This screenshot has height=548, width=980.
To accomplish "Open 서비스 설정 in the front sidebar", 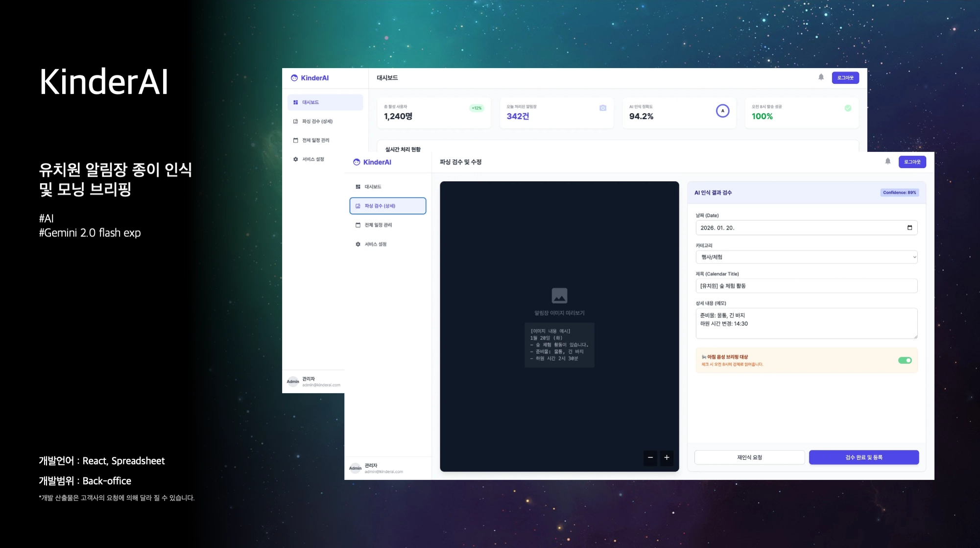I will [x=375, y=244].
